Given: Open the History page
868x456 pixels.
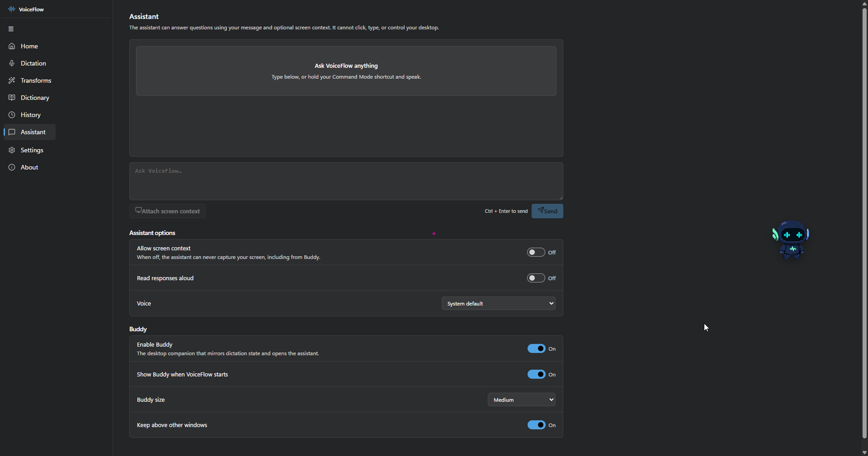Looking at the screenshot, I should 29,115.
